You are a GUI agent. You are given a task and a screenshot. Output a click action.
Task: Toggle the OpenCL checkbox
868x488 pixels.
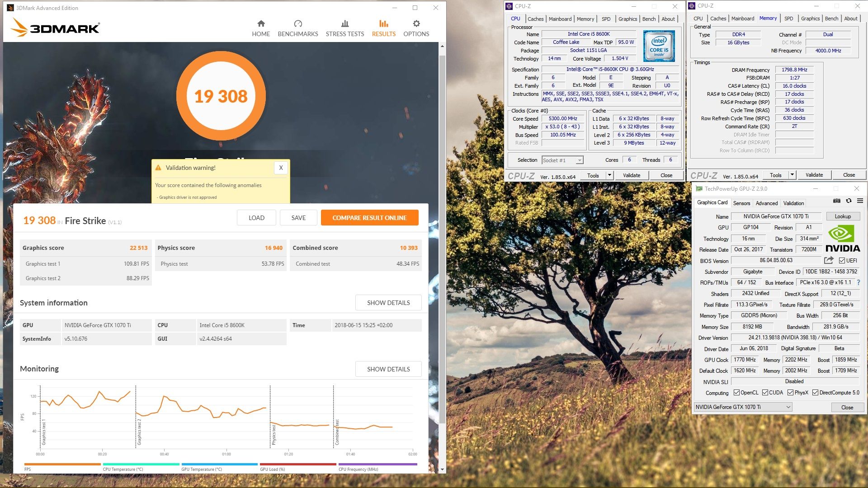pyautogui.click(x=736, y=393)
